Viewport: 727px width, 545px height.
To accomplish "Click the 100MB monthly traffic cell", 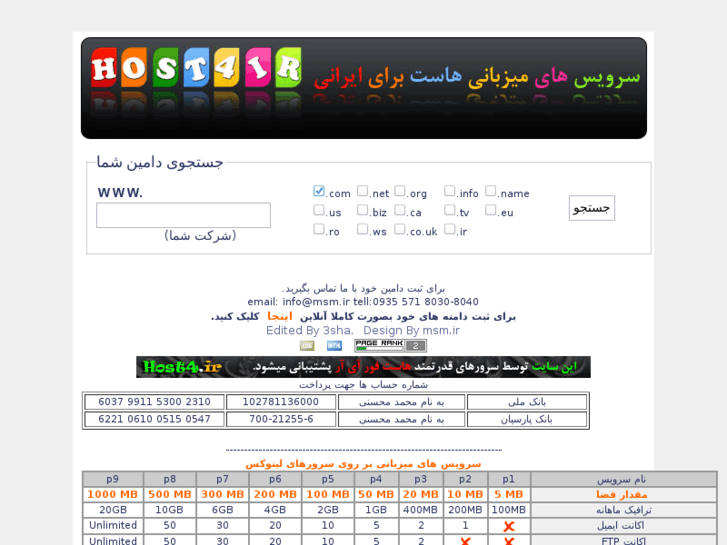I will [x=509, y=510].
